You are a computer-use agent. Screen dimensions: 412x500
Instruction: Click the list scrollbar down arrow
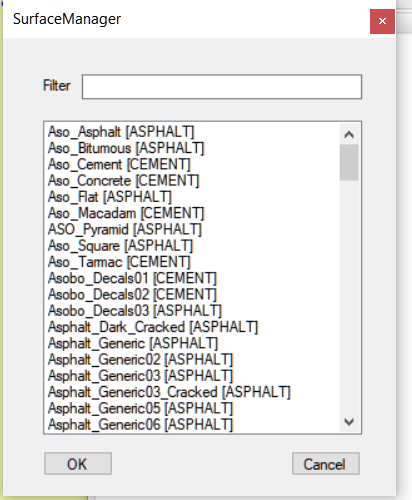(349, 422)
